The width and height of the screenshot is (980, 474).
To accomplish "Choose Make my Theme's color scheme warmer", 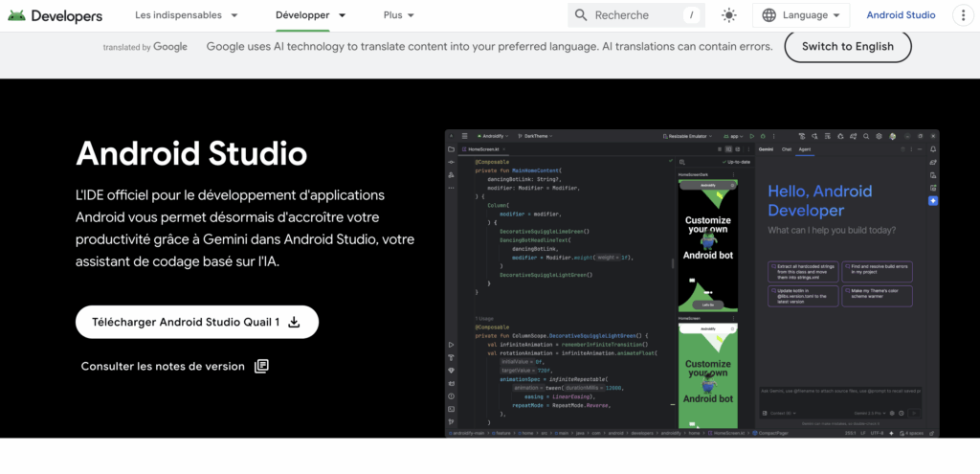I will [x=877, y=297].
